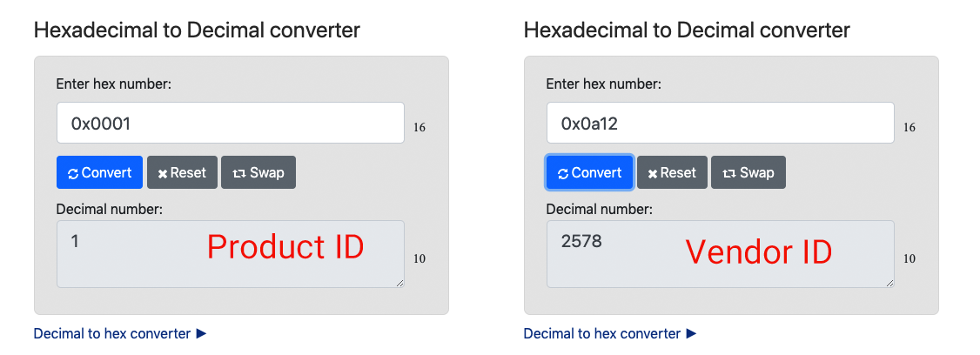The image size is (980, 355).
Task: Click the X icon on right Reset button
Action: click(x=653, y=174)
